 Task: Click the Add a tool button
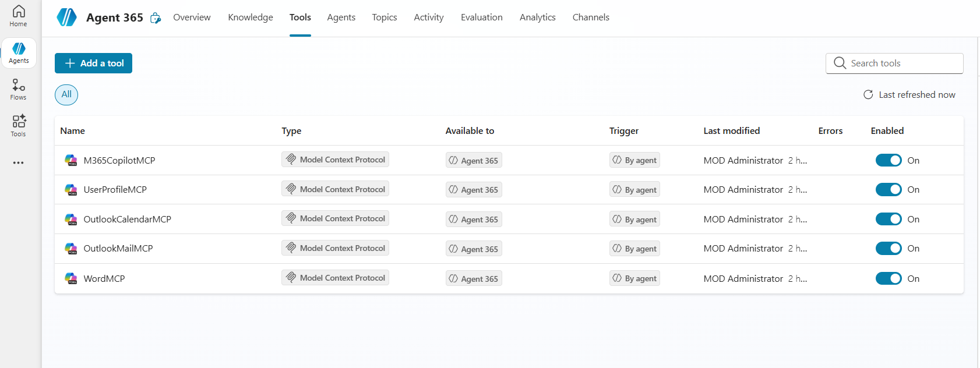[93, 63]
